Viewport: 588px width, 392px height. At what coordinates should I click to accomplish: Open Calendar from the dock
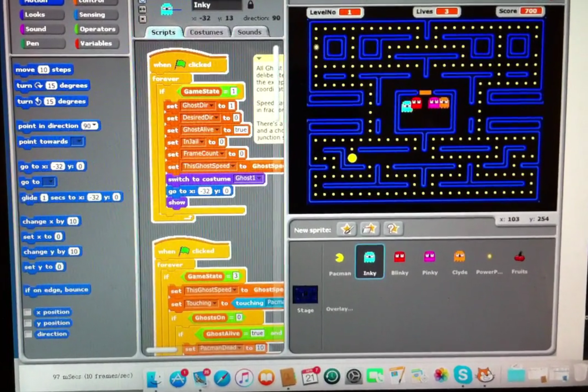click(310, 377)
